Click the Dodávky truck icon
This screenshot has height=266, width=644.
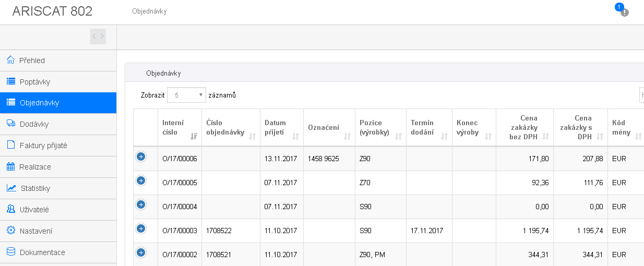coord(10,124)
